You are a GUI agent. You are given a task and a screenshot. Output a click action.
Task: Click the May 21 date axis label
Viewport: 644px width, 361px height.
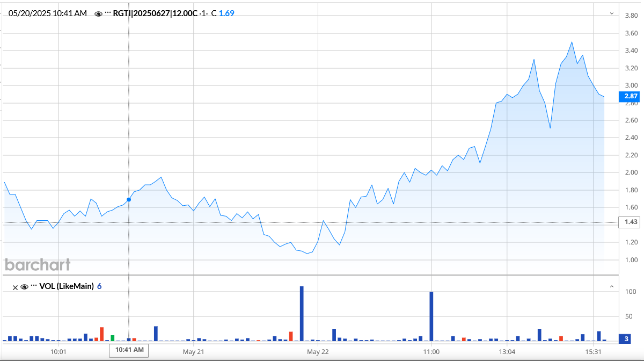point(194,352)
